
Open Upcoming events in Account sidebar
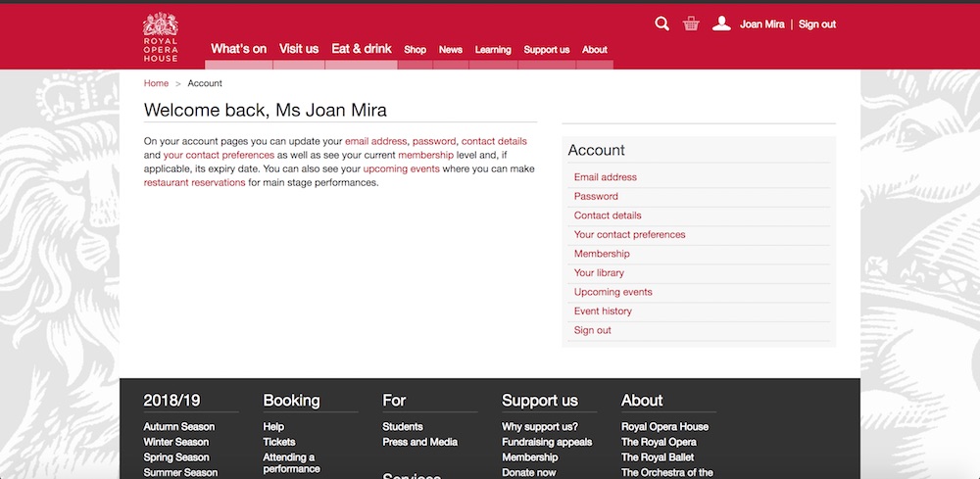tap(613, 292)
